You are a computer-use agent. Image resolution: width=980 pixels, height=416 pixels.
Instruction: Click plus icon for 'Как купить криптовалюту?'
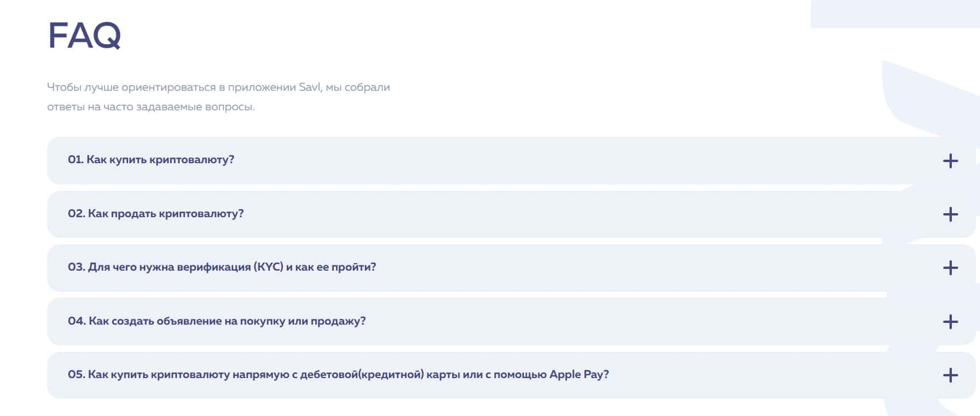(950, 161)
